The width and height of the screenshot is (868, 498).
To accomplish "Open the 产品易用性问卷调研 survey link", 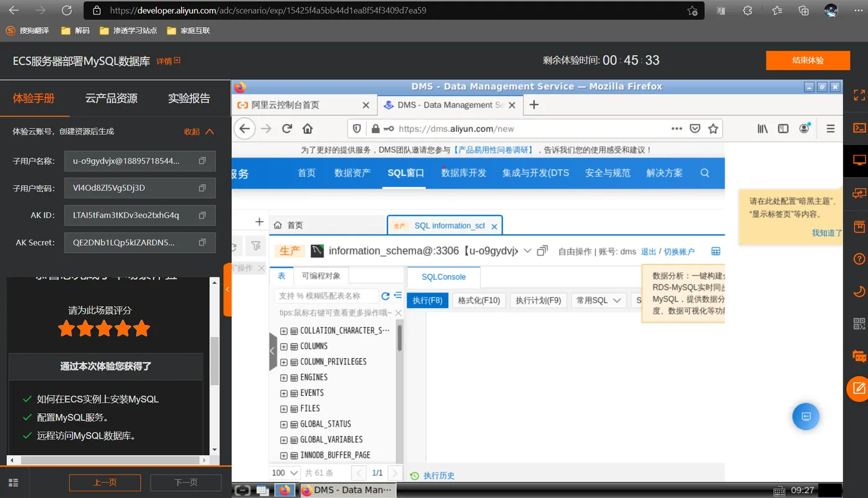I will tap(493, 150).
